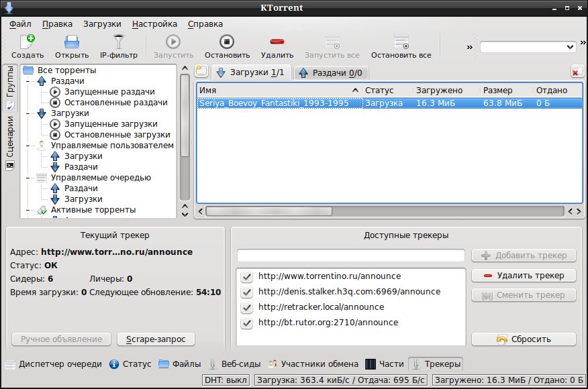
Task: Open the Трекеры panel
Action: [x=436, y=364]
